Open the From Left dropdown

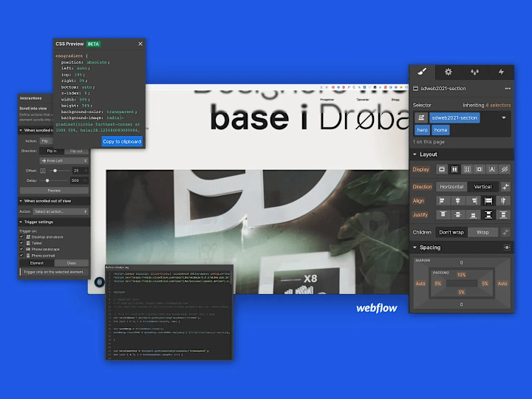pos(64,161)
